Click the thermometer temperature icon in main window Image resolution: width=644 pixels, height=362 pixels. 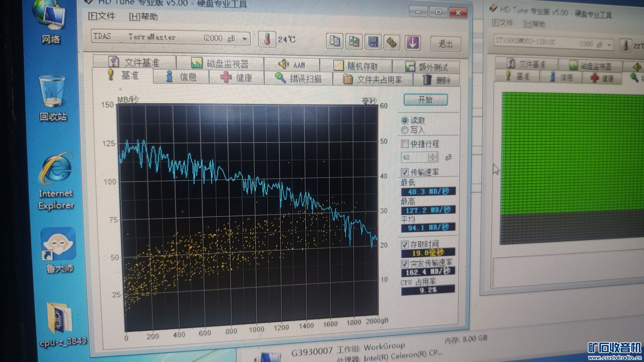click(267, 40)
